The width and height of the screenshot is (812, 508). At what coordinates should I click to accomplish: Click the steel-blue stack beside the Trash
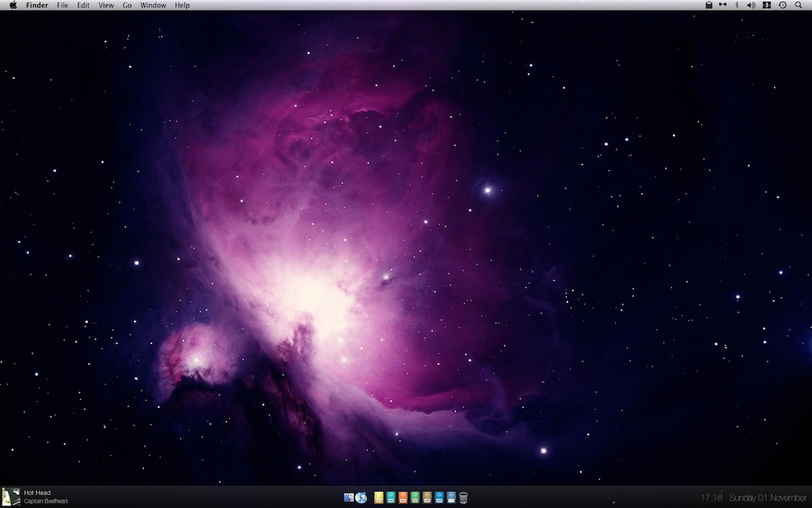[x=451, y=498]
